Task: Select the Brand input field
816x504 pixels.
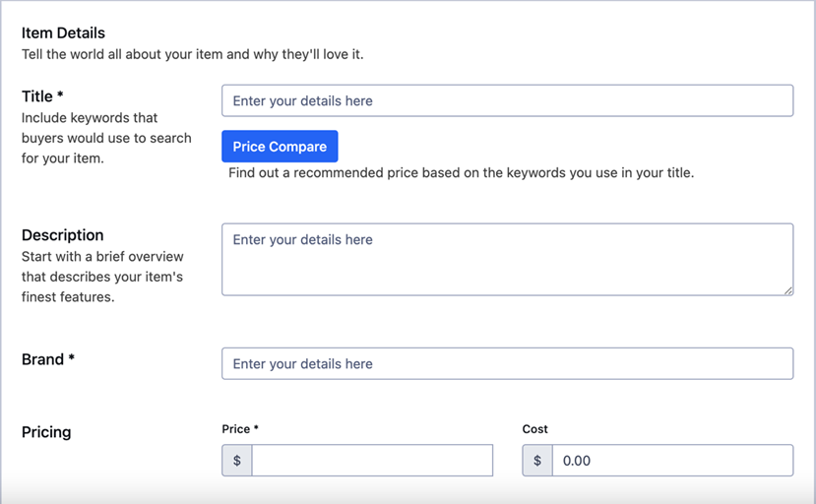Action: coord(507,363)
